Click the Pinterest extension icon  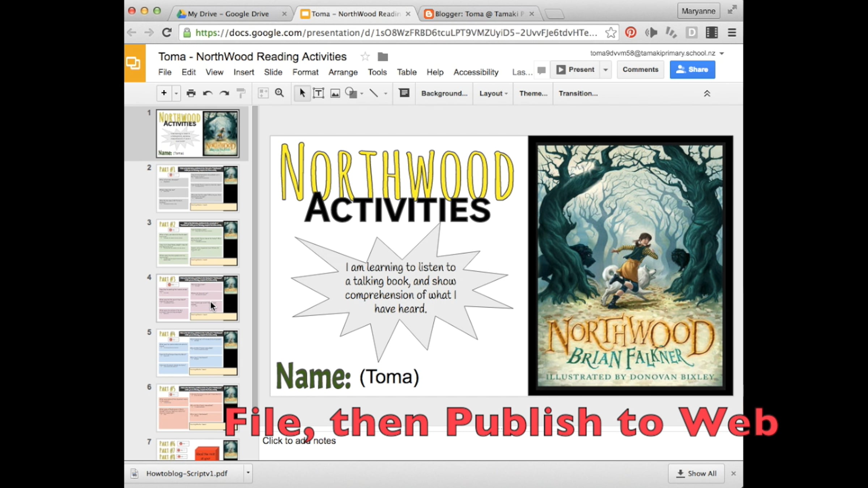(631, 33)
